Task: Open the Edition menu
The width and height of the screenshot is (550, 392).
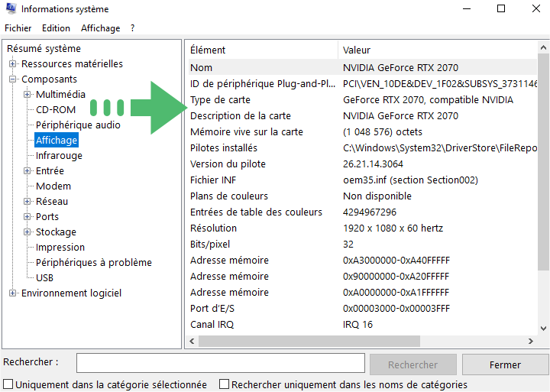Action: (56, 28)
